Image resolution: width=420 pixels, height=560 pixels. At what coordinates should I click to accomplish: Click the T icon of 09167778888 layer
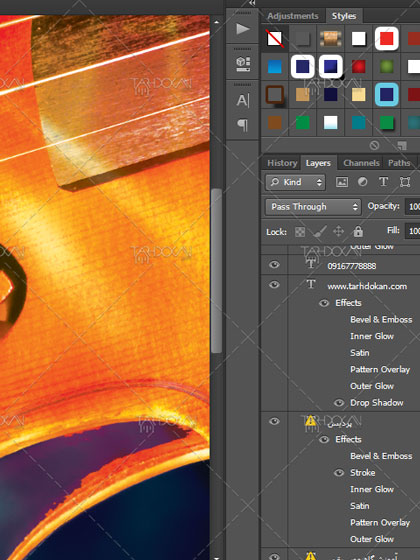311,264
